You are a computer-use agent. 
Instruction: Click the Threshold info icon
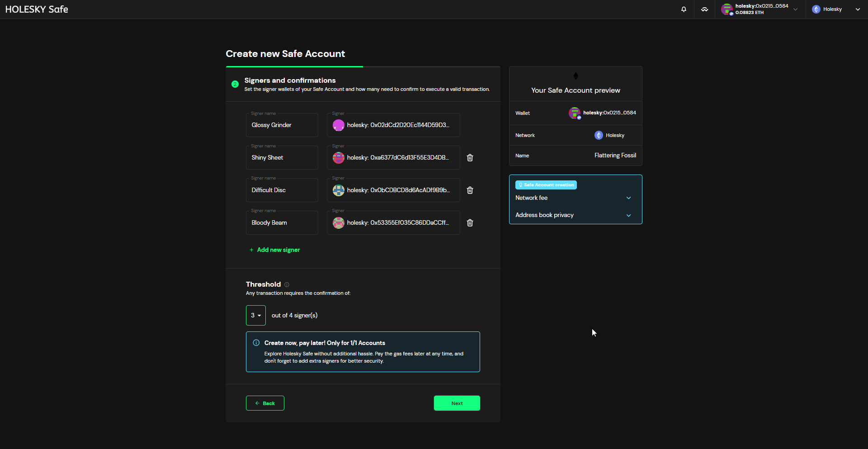tap(287, 284)
